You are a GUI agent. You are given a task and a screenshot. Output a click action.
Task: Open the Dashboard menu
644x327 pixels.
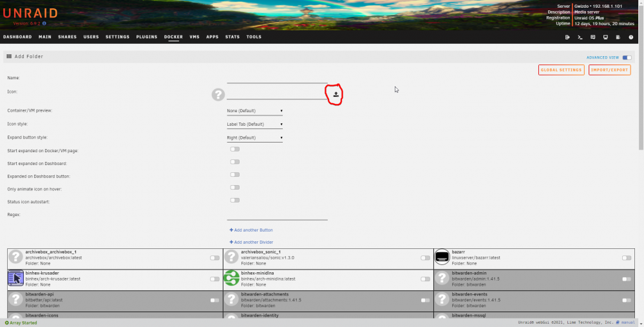pos(17,37)
